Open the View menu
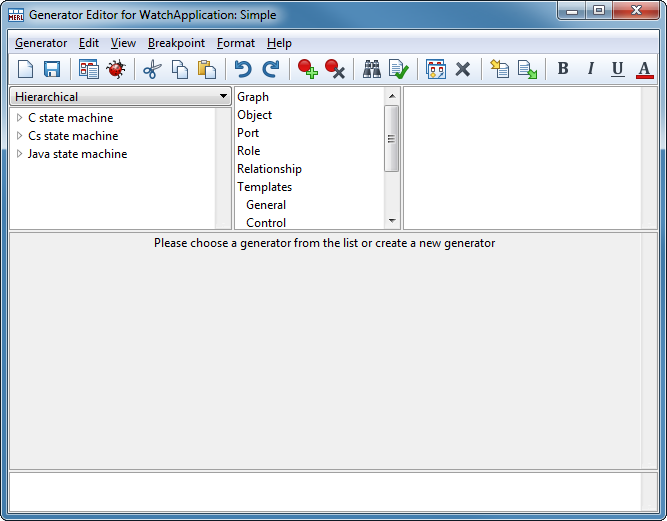Viewport: 667px width, 521px height. [x=123, y=43]
